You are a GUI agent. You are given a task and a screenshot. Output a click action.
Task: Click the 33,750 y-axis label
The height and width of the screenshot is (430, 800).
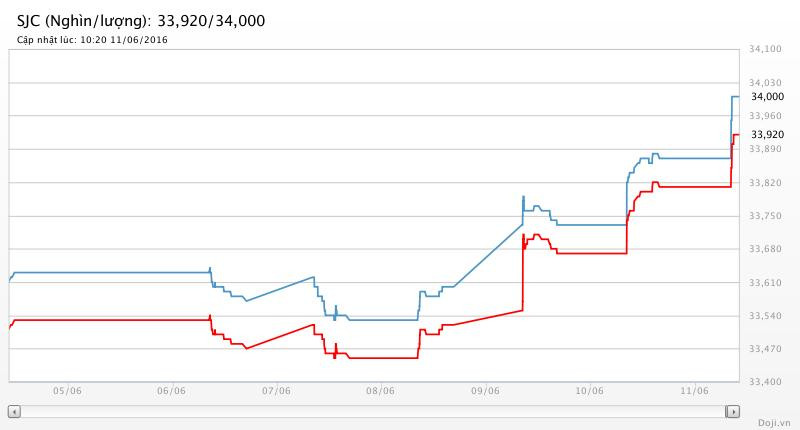point(765,216)
